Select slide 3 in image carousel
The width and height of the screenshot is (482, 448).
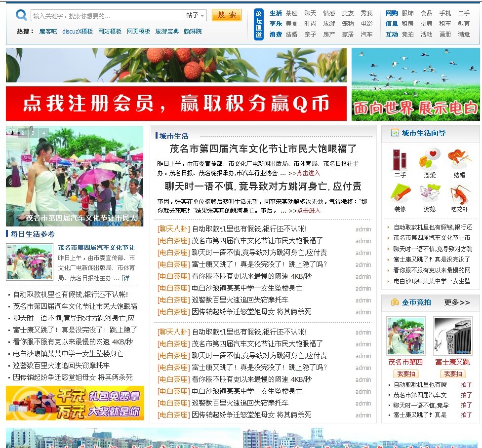[x=33, y=133]
